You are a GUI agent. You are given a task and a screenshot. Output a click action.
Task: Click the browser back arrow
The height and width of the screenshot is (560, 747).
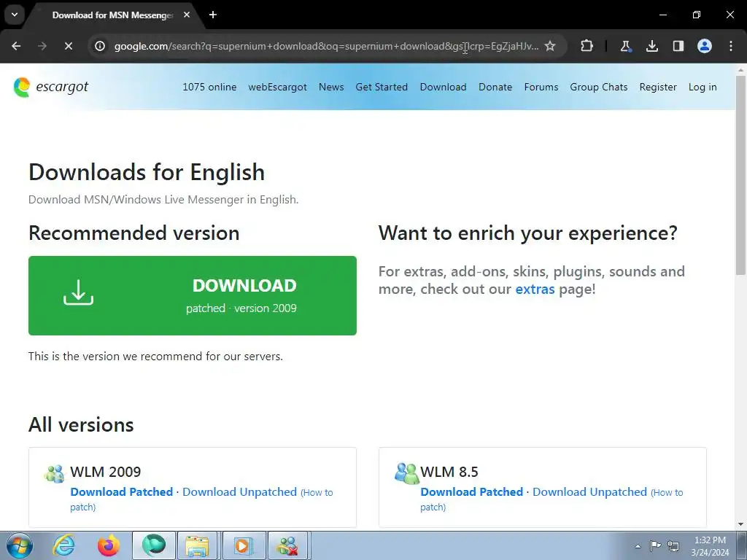pos(16,46)
